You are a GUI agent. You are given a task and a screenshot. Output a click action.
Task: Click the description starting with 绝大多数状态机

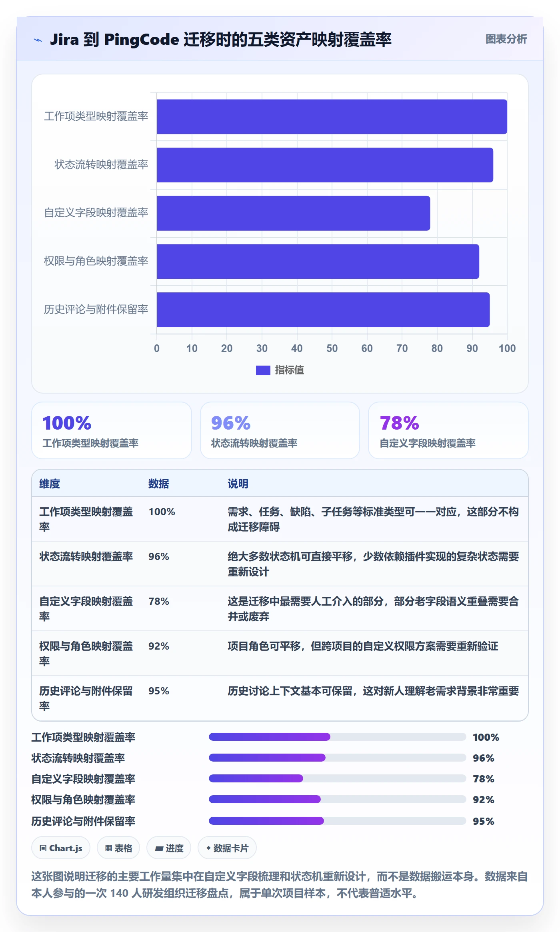tap(373, 564)
